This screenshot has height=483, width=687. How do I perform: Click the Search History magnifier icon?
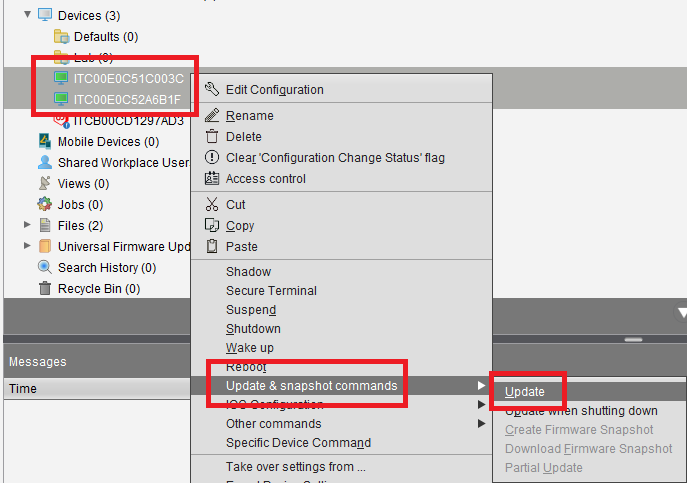(45, 268)
